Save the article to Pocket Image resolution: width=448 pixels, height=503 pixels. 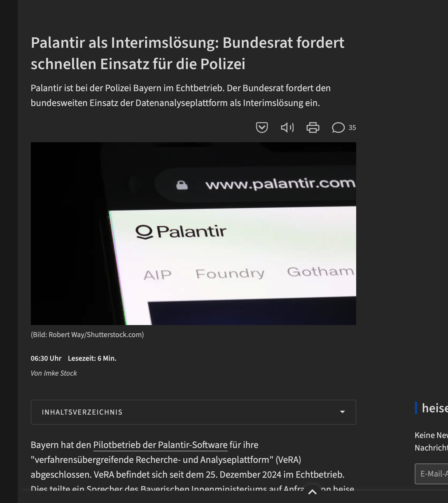click(262, 127)
